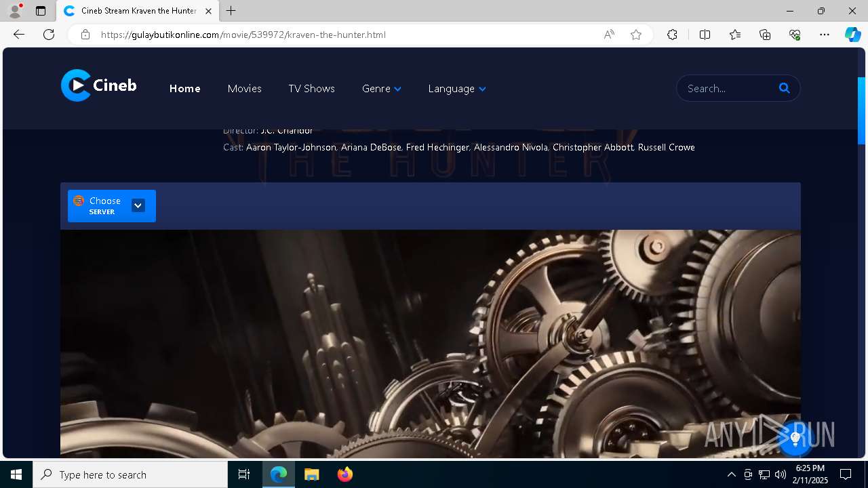868x488 pixels.
Task: Open cast link Aaron Taylor-Johnson
Action: pos(291,147)
